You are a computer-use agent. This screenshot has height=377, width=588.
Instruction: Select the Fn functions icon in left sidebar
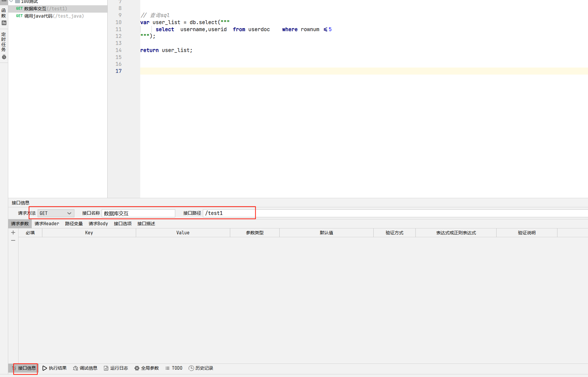tap(4, 23)
